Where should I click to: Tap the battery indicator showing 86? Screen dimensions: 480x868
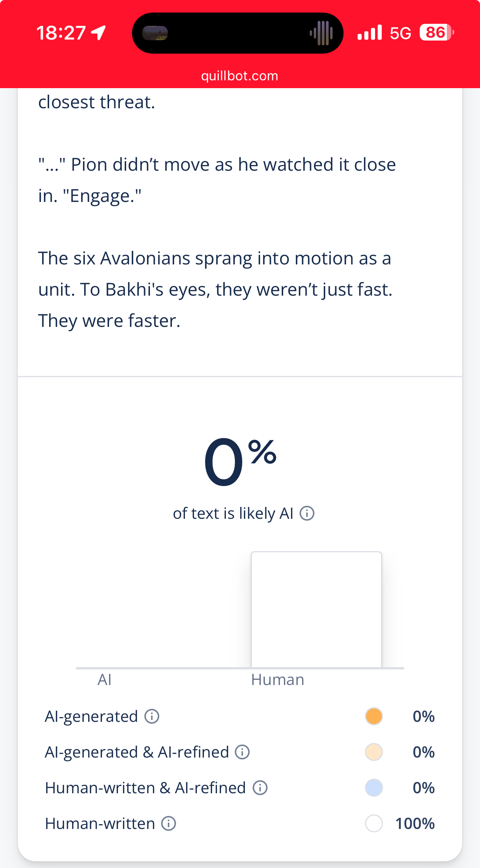point(436,33)
